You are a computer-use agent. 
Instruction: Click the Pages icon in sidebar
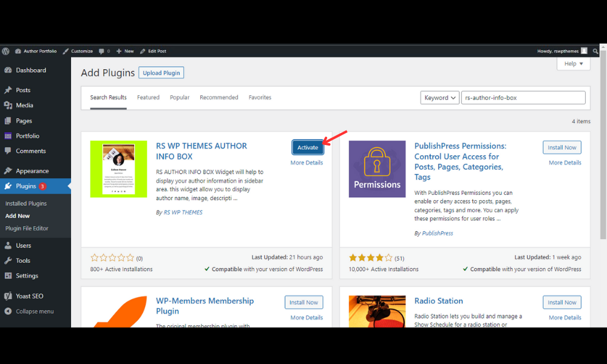coord(8,121)
